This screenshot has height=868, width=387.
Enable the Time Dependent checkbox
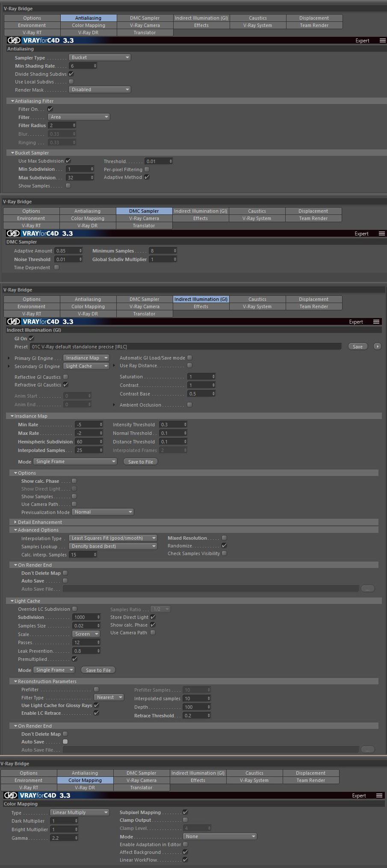pos(56,268)
